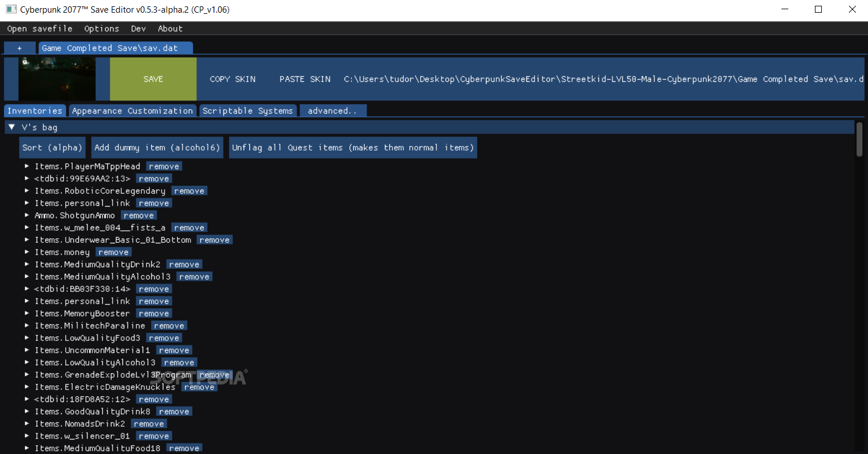Open the advanced.. tab
The image size is (868, 454).
coord(332,111)
